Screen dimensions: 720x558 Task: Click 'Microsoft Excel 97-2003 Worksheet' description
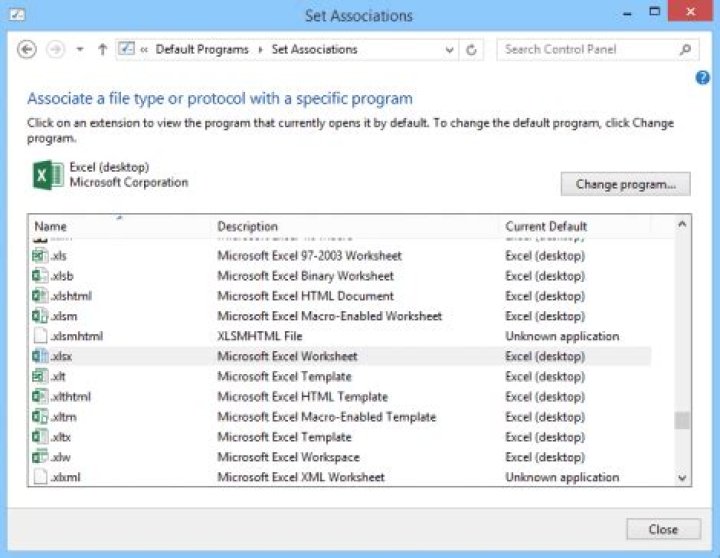click(x=309, y=256)
